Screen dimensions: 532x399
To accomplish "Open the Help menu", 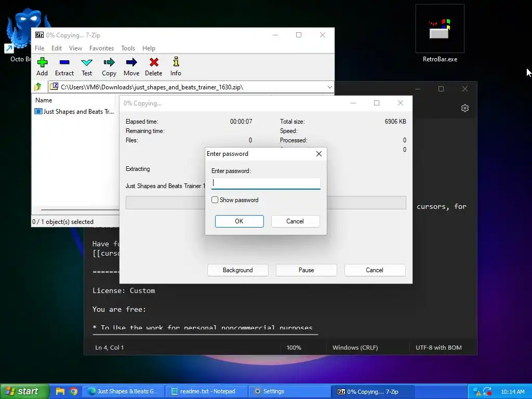I will tap(149, 48).
